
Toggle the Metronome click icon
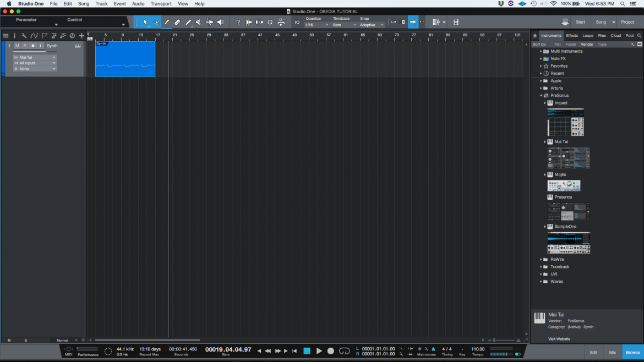point(433,349)
